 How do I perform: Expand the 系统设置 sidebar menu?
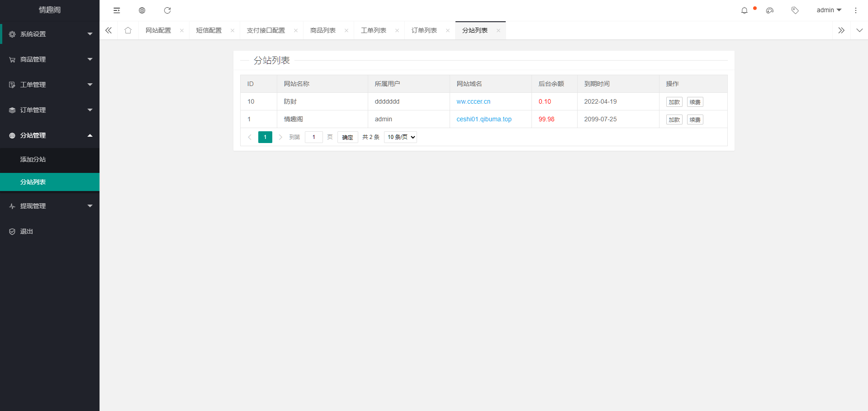click(x=50, y=34)
